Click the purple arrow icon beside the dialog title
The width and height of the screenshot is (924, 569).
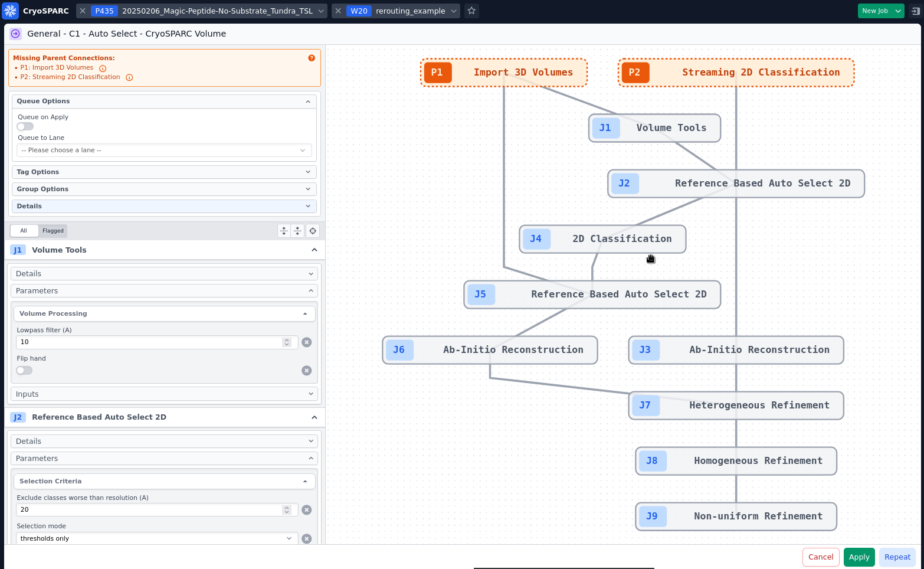pyautogui.click(x=15, y=34)
